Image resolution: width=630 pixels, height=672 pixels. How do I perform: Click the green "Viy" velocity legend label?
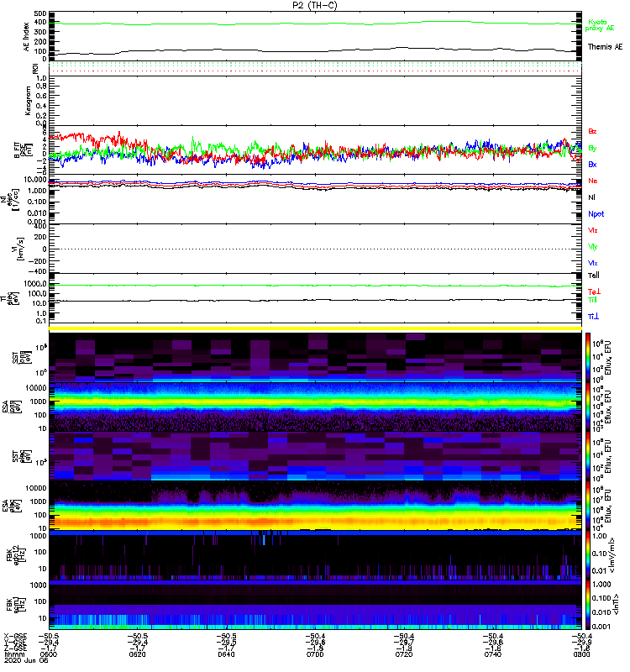(x=593, y=247)
